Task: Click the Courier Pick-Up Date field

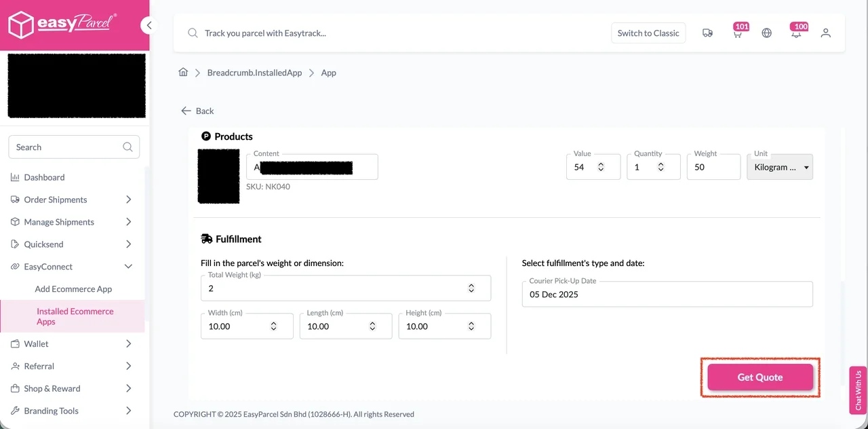Action: pyautogui.click(x=667, y=295)
